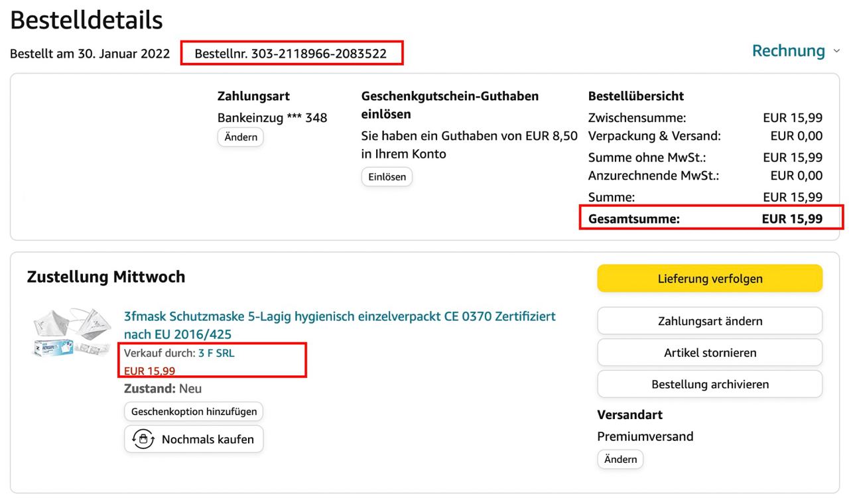Click the Zahlungsart ändern button
The image size is (849, 504).
(710, 321)
